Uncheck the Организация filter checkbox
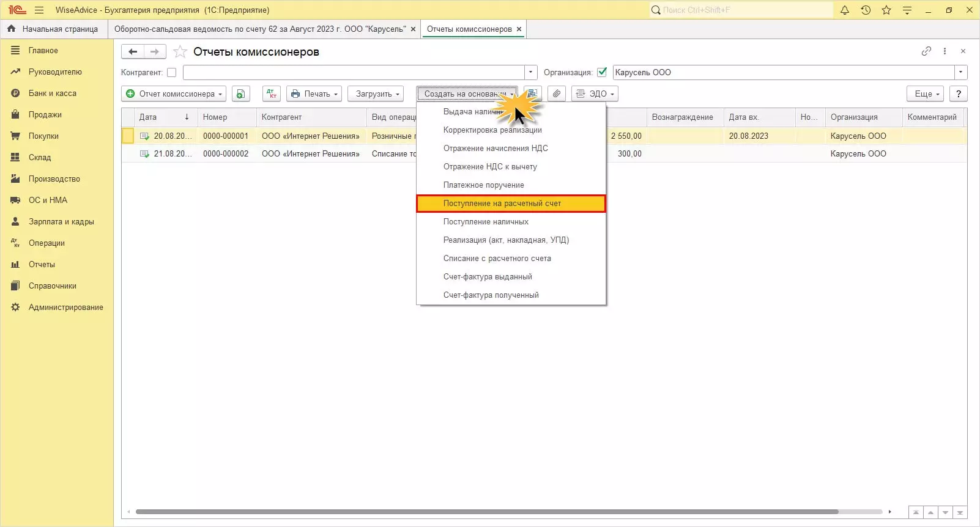The image size is (980, 527). tap(602, 72)
